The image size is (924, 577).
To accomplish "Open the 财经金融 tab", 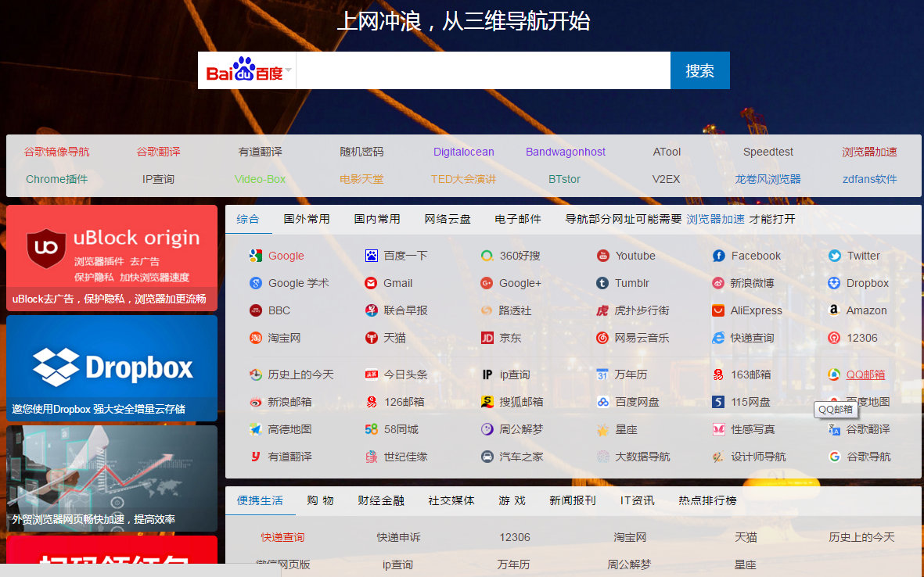I will point(381,500).
